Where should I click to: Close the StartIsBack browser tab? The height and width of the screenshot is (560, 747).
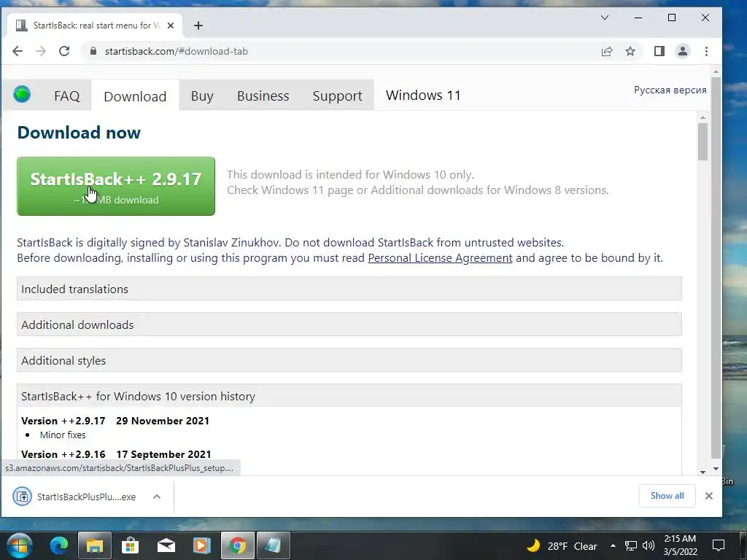pos(171,26)
